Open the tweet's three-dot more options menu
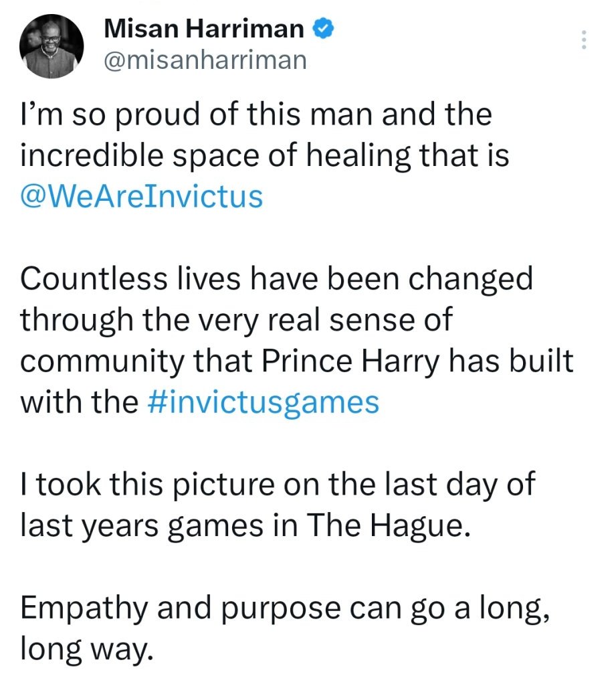The image size is (616, 676). coord(583,40)
